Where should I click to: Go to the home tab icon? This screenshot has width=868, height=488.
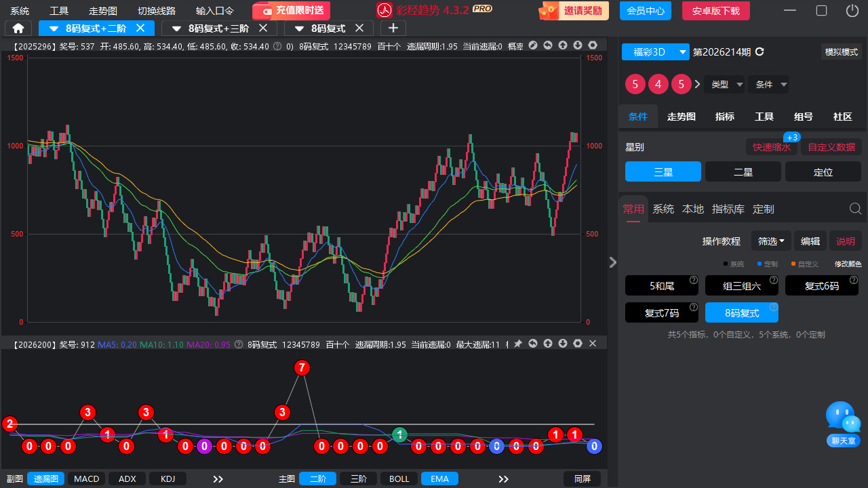click(18, 28)
